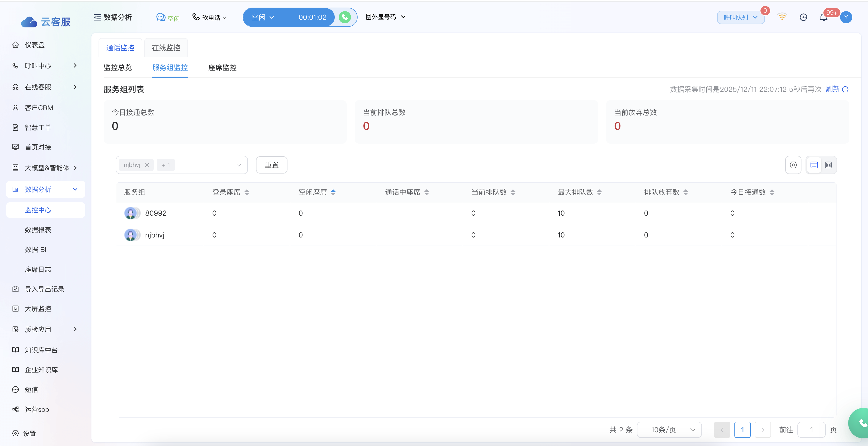Remove the njbhvj filter tag
The height and width of the screenshot is (446, 868).
[x=147, y=165]
